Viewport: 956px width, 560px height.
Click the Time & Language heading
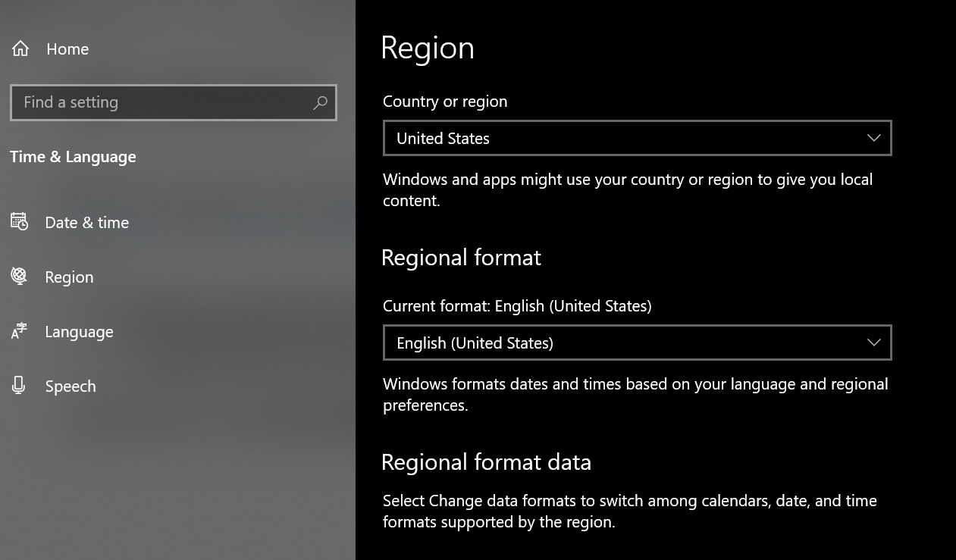(x=73, y=157)
